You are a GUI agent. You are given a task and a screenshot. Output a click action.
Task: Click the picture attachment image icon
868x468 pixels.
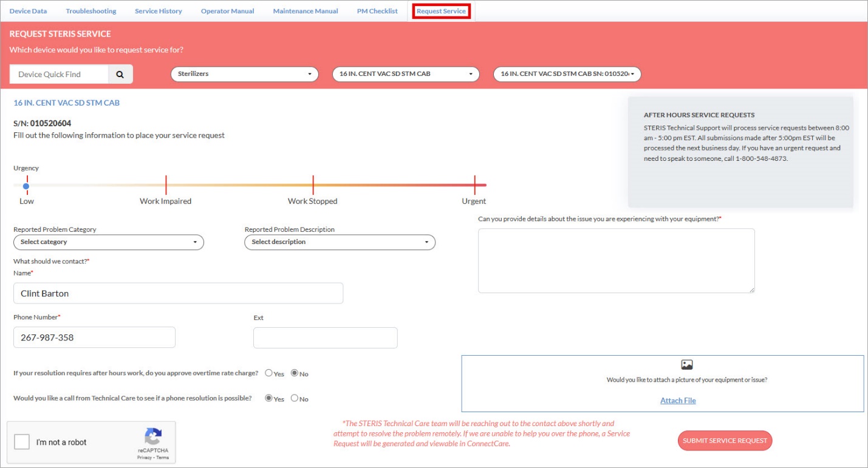coord(687,365)
